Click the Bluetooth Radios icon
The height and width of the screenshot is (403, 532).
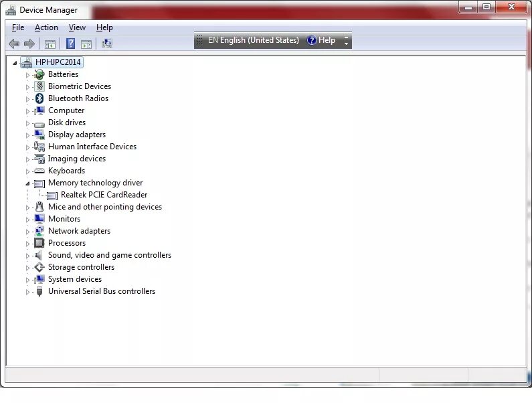tap(39, 98)
